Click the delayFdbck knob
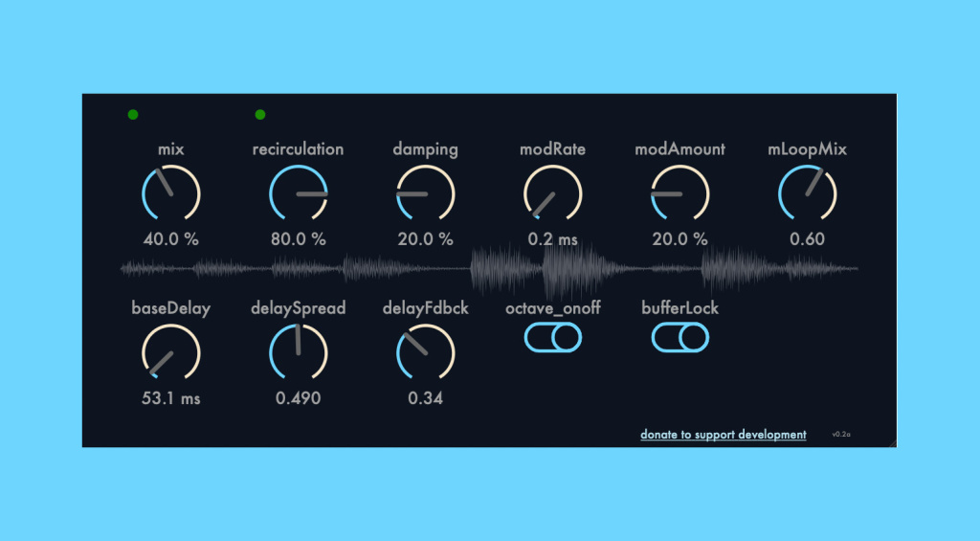Screen dimensions: 980x541 [425, 352]
